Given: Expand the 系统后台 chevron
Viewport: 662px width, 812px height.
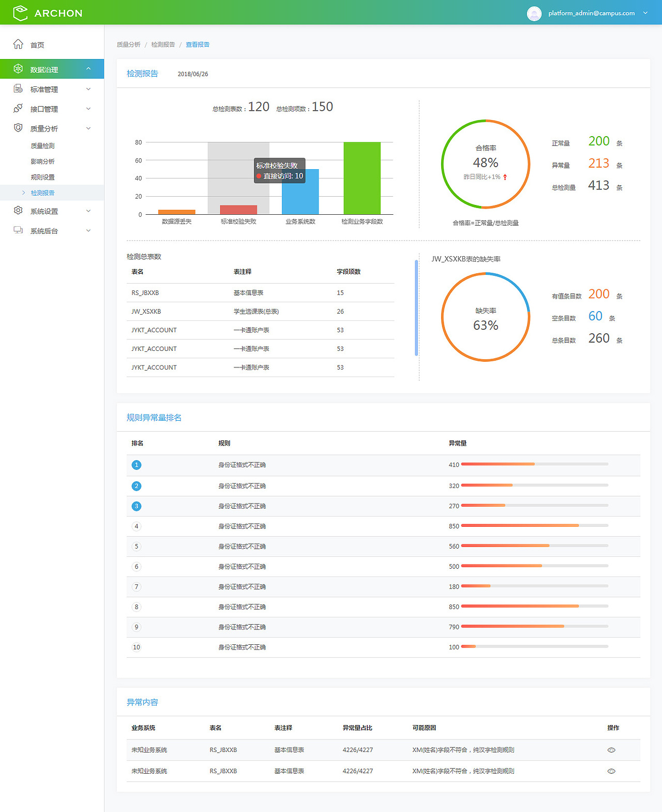Looking at the screenshot, I should click(88, 231).
